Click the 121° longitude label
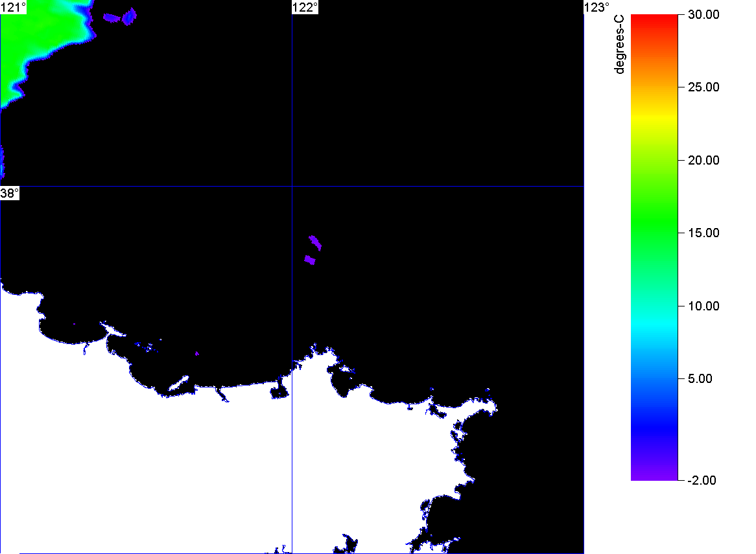The width and height of the screenshot is (756, 554). click(x=14, y=7)
